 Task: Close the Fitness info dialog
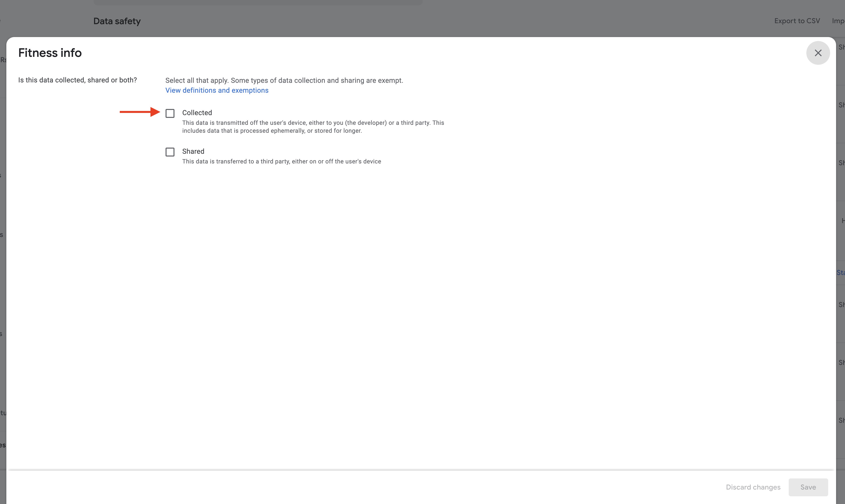pos(818,53)
